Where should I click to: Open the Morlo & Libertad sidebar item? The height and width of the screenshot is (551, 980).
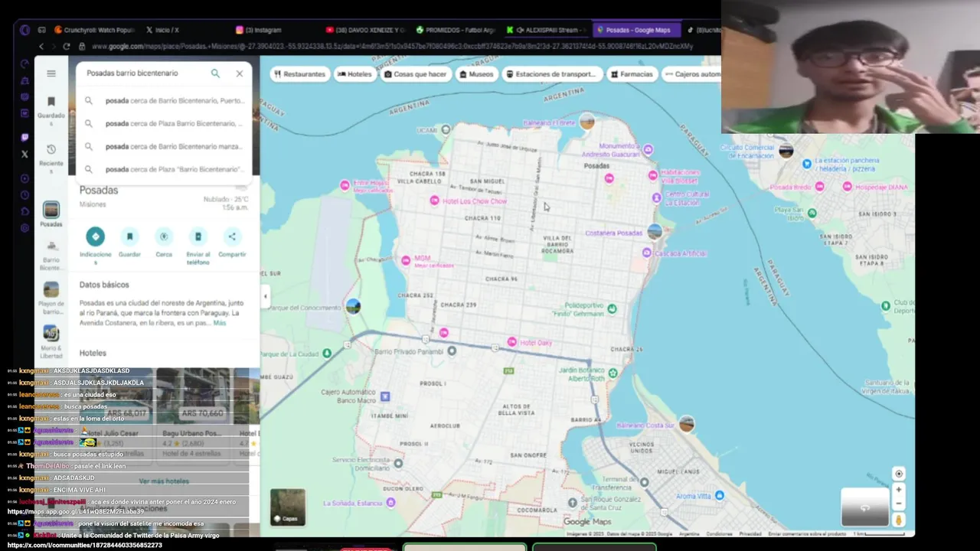point(51,341)
